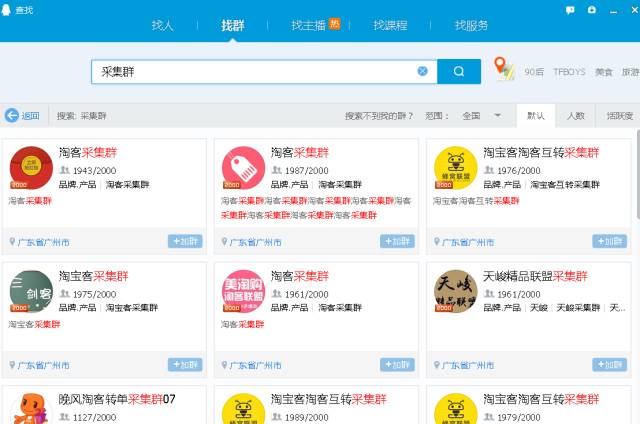
Task: Click 搜索: 采集群 breadcrumb label
Action: [x=82, y=116]
